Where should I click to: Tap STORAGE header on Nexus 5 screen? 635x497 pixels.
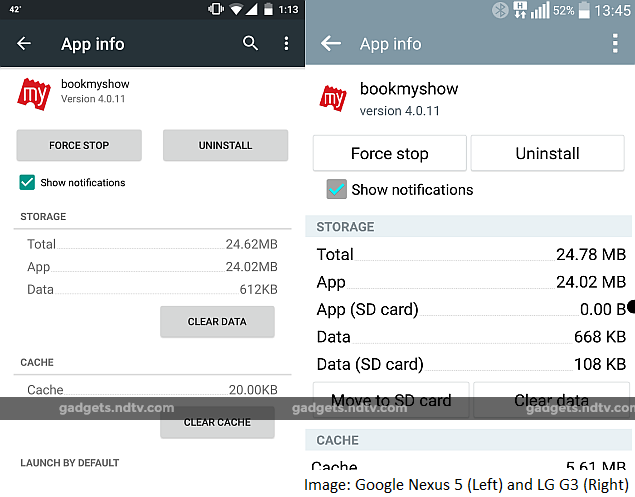point(43,217)
